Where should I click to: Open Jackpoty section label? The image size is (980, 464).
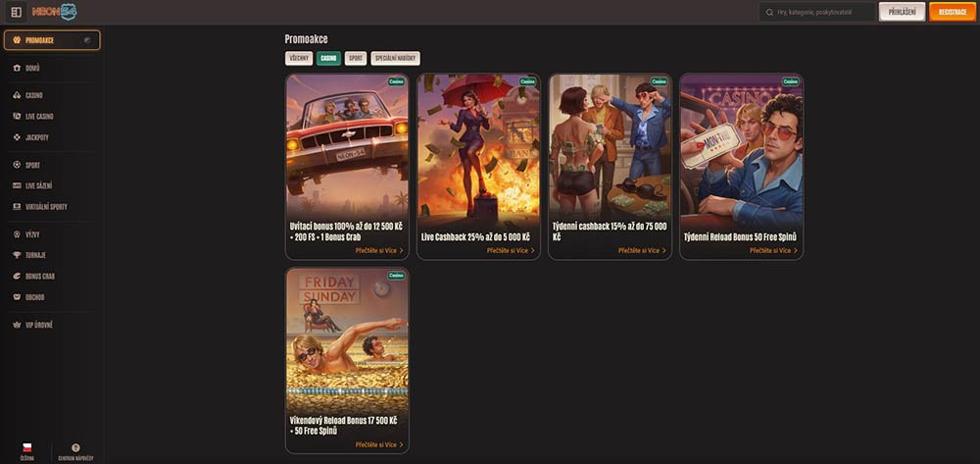coord(37,137)
